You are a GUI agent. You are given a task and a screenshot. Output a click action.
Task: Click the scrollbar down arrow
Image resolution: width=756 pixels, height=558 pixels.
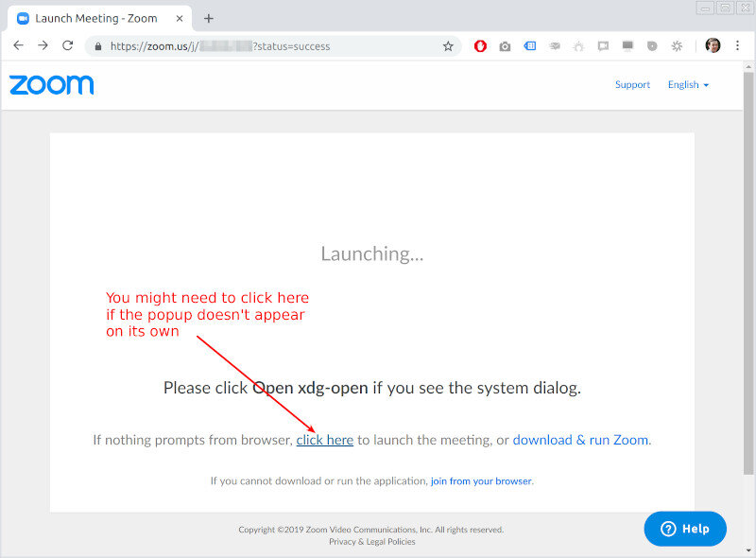[x=748, y=549]
